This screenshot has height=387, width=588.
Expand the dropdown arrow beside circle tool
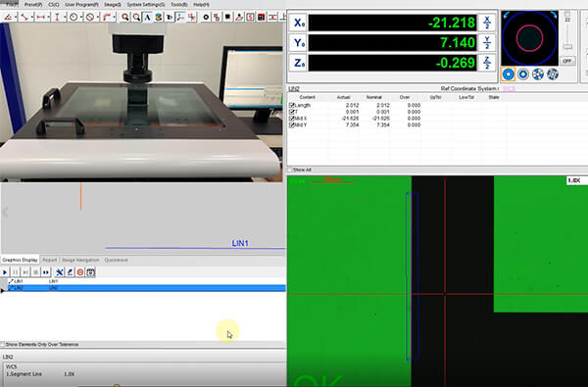pyautogui.click(x=80, y=17)
